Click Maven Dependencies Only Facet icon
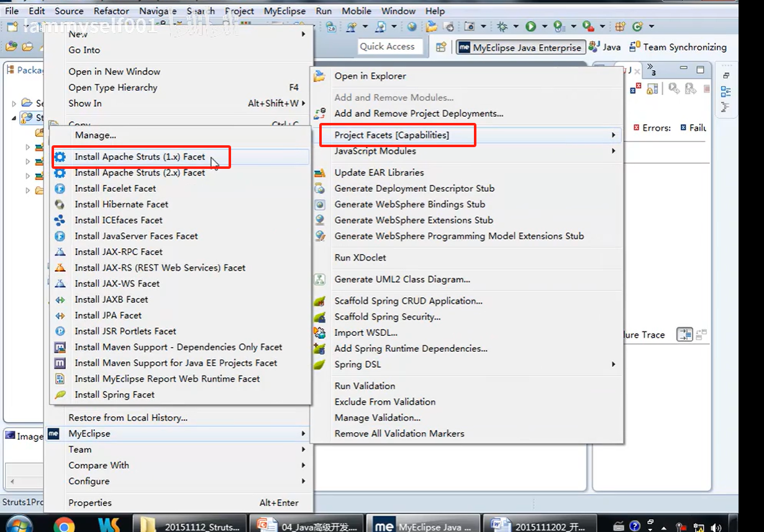764x532 pixels. pos(60,347)
